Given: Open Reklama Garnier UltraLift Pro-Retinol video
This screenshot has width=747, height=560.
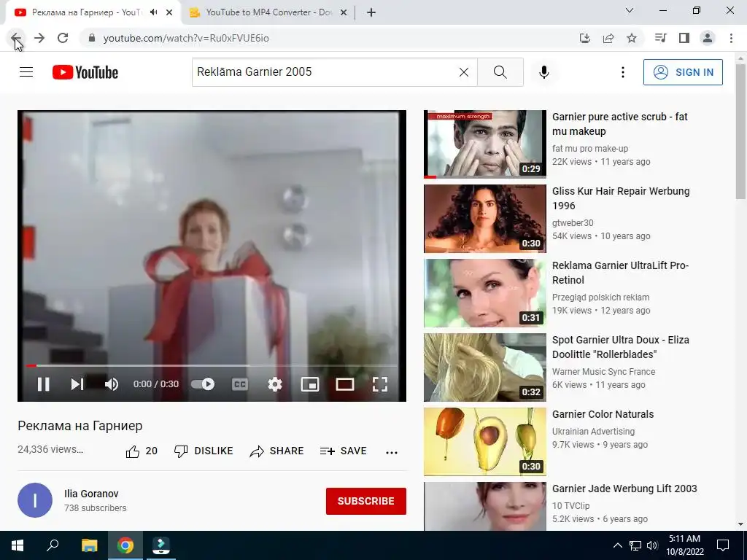Looking at the screenshot, I should coord(620,273).
